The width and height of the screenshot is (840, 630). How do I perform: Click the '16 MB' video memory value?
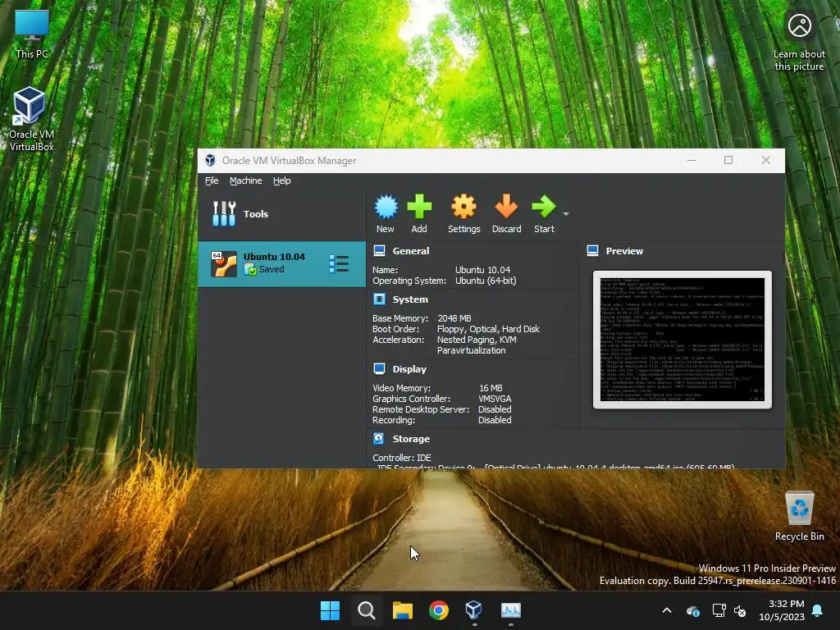point(491,388)
